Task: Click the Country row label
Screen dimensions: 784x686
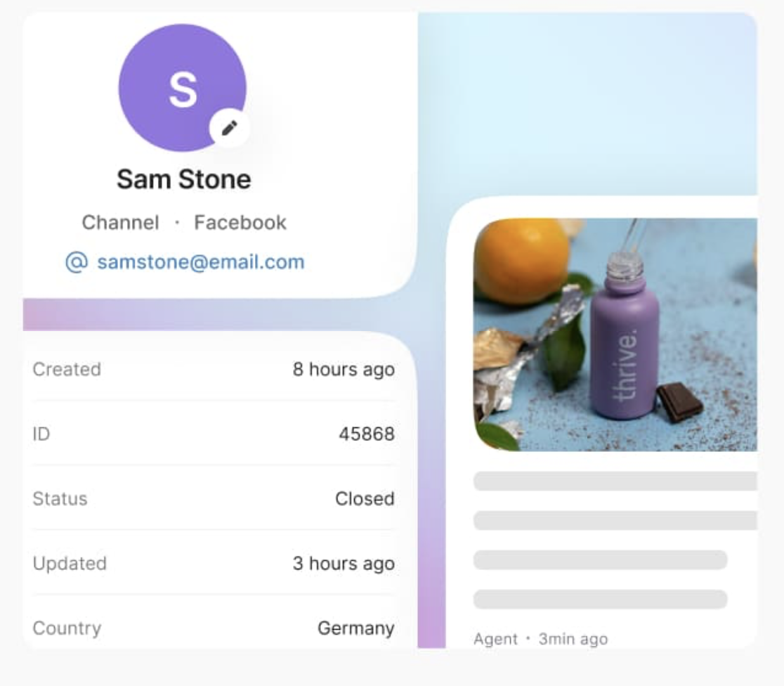Action: coord(67,628)
